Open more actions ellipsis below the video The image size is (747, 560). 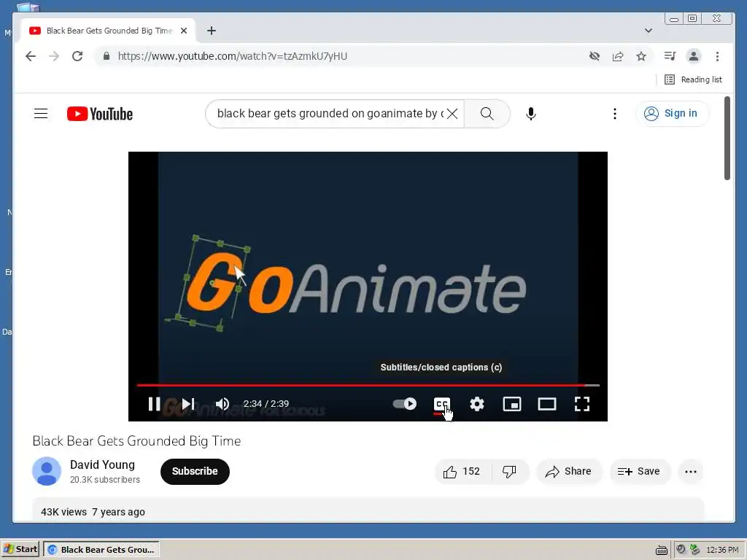click(690, 472)
